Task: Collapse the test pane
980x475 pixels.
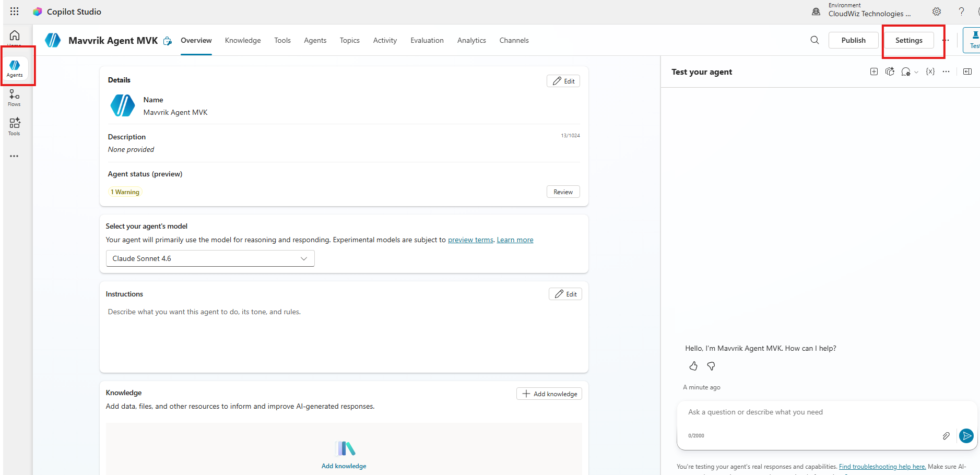Action: 967,72
